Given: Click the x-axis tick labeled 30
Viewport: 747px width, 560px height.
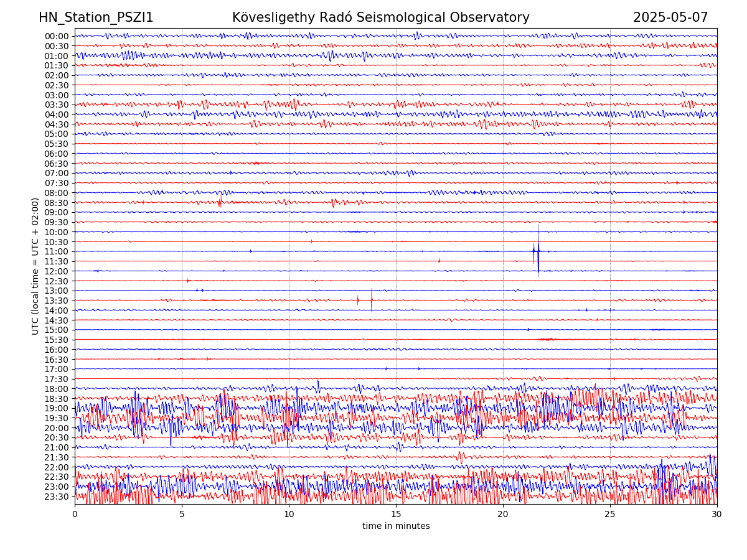Looking at the screenshot, I should 717,514.
